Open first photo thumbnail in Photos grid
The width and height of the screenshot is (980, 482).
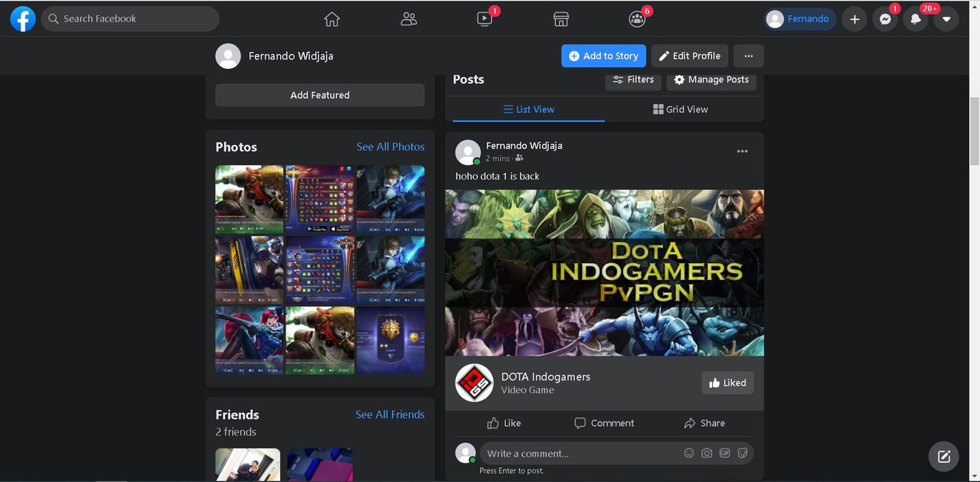(250, 199)
